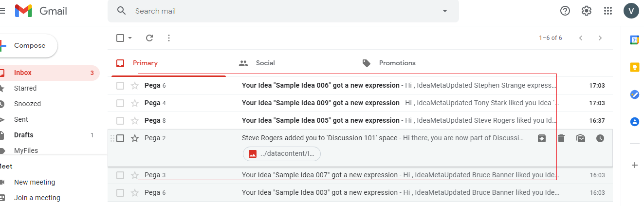Tick the Sample Idea 003 email checkbox
This screenshot has height=206, width=644.
tap(120, 193)
